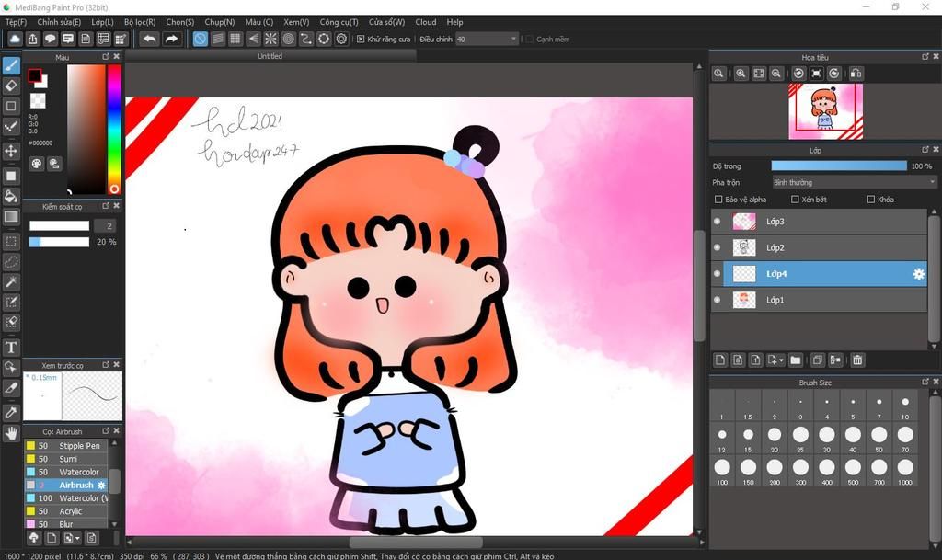Click the Redo arrow in the toolbar
942x560 pixels.
pos(171,39)
